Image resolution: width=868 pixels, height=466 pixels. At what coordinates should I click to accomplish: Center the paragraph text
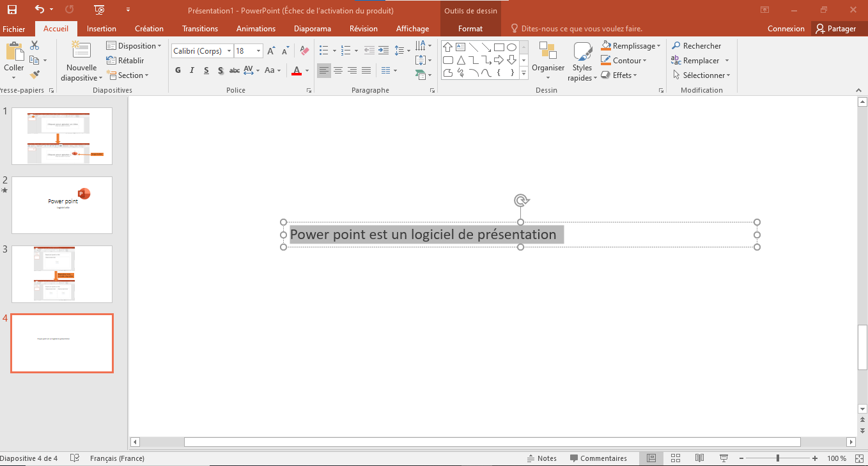(x=338, y=70)
